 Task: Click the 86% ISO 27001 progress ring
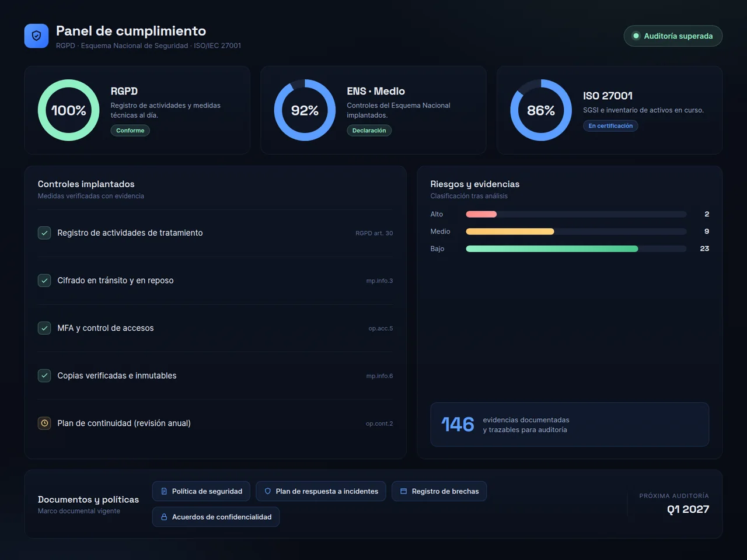point(541,110)
